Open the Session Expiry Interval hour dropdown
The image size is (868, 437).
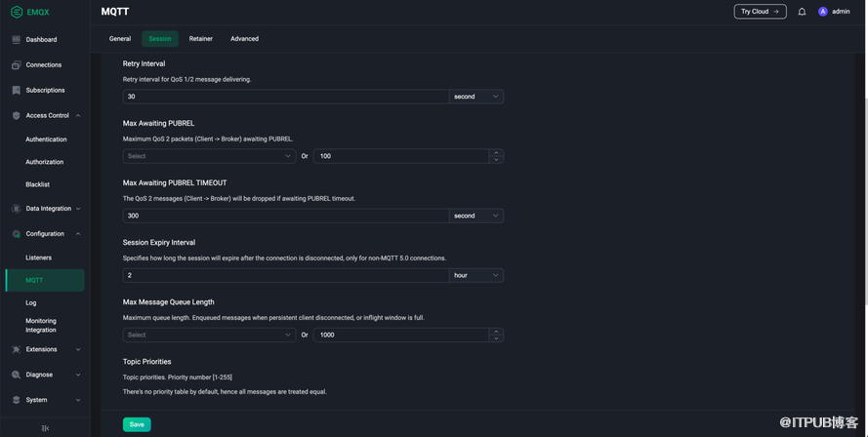coord(476,275)
